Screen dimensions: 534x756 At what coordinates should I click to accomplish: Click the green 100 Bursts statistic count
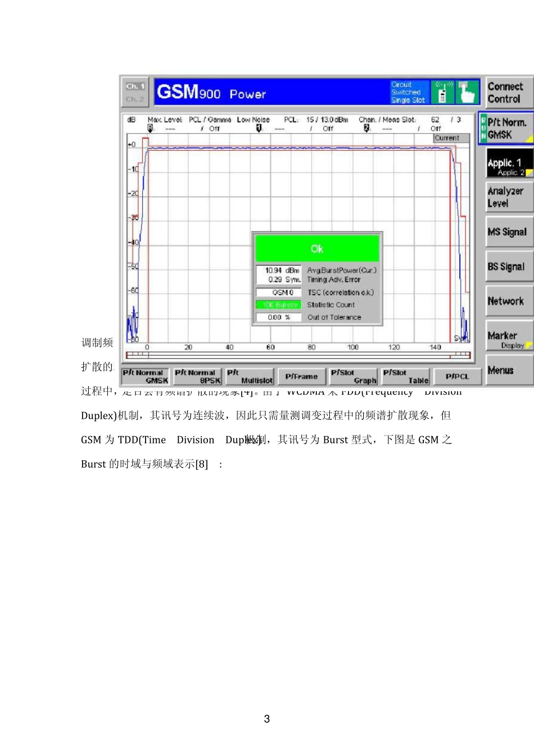279,305
